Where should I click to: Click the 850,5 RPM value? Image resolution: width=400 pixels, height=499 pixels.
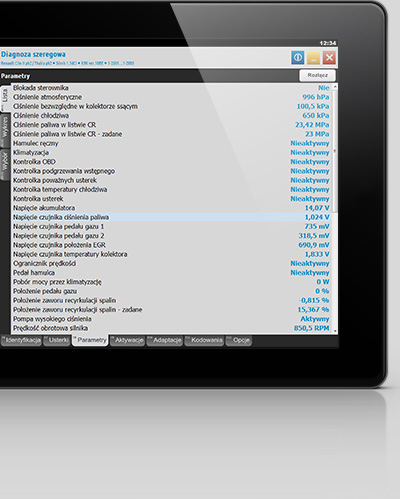tap(312, 328)
